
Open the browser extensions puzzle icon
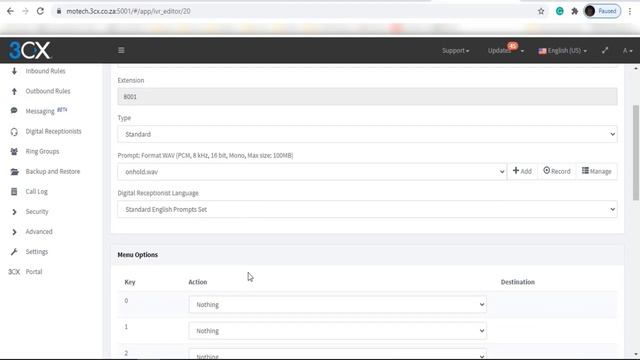click(575, 11)
